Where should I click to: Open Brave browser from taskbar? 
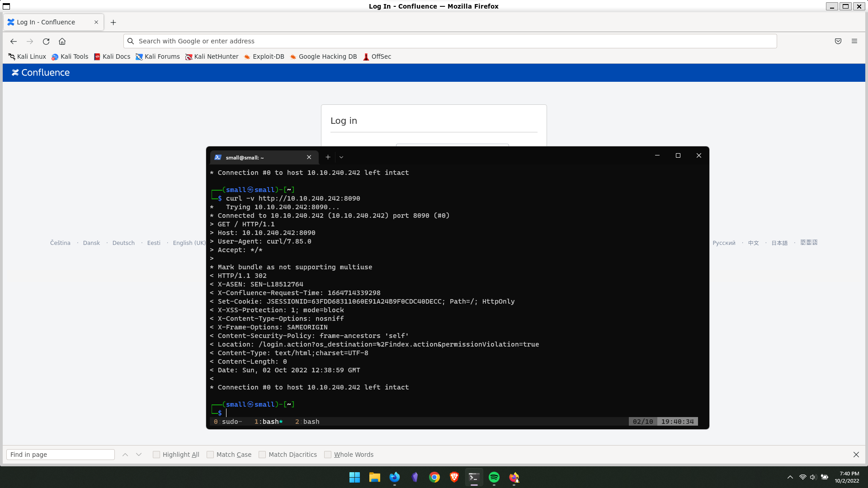(x=454, y=477)
